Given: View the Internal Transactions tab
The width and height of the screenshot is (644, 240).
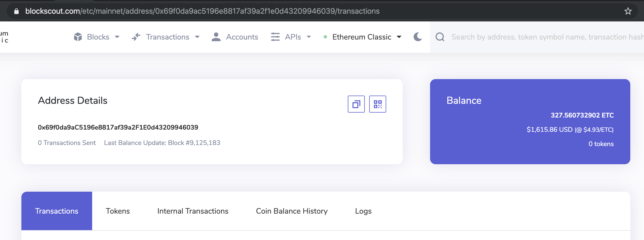Looking at the screenshot, I should [193, 211].
